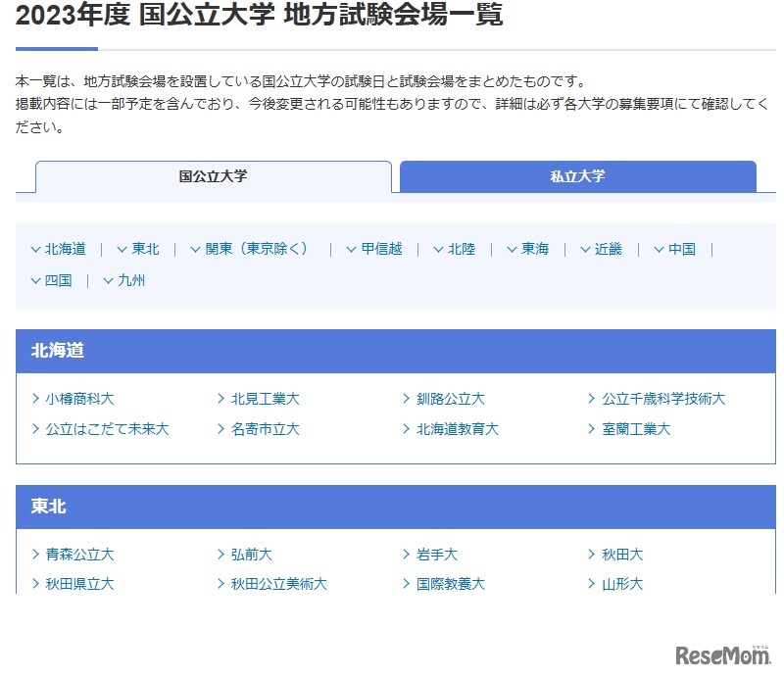Switch to the 国公立大学 tab
This screenshot has height=678, width=784.
(214, 176)
